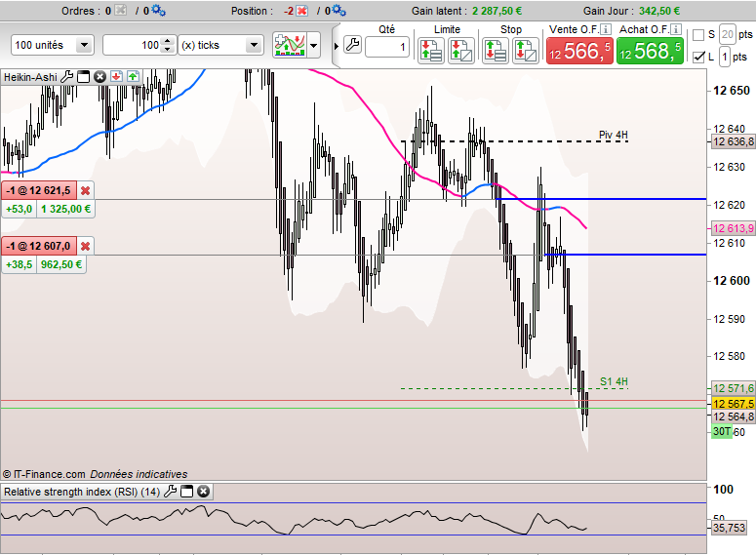Increase tick value with up arrow

(168, 41)
